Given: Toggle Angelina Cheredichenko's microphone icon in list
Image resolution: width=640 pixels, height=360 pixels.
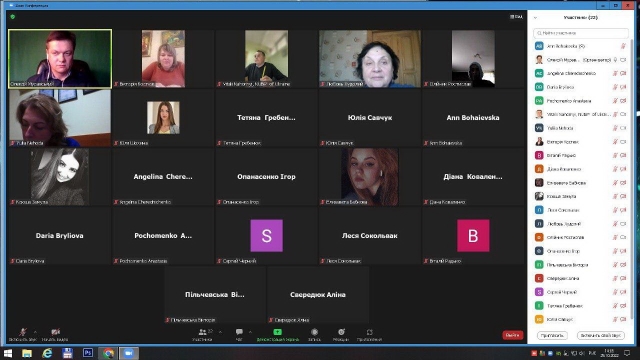Looking at the screenshot, I should 615,73.
